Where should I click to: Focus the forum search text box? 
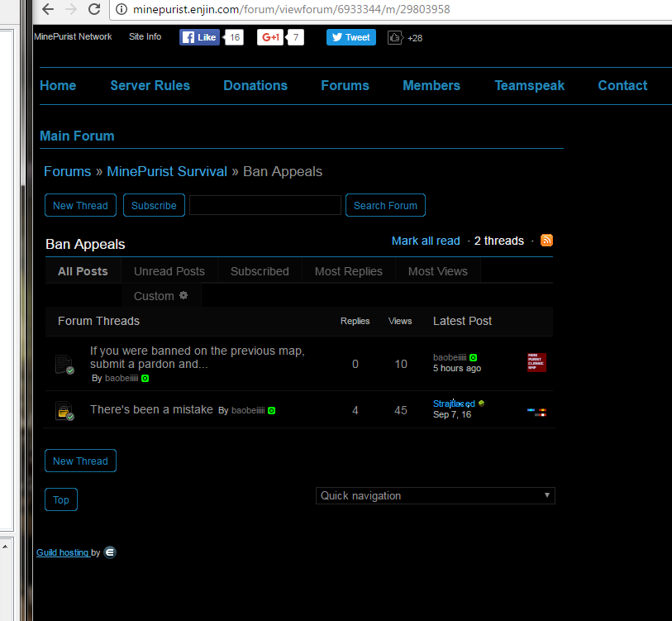[x=265, y=205]
